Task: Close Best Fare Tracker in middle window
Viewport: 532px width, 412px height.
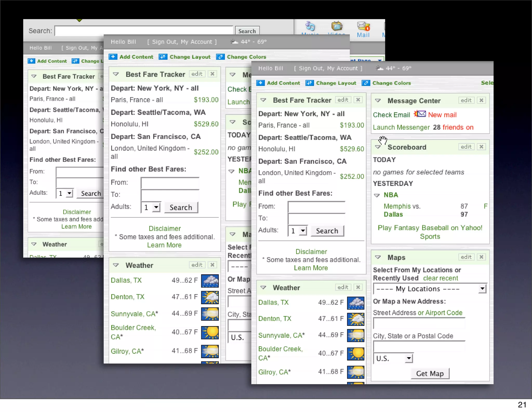Action: 212,74
